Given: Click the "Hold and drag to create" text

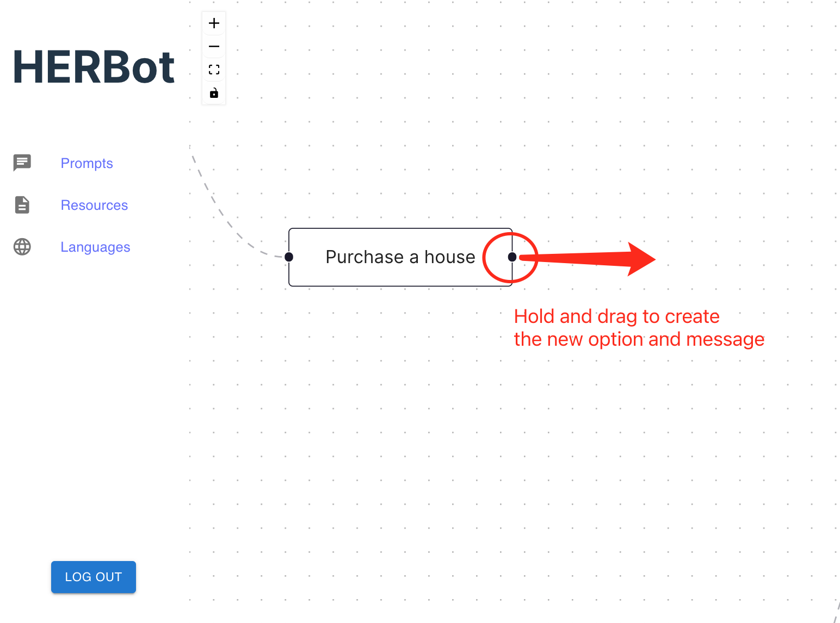Looking at the screenshot, I should [x=616, y=316].
